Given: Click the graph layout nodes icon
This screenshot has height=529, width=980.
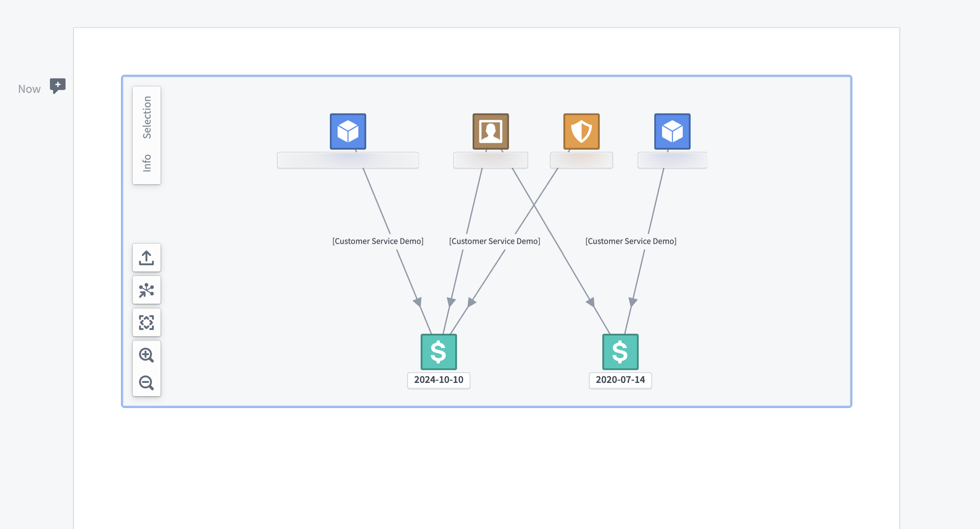Looking at the screenshot, I should pos(146,290).
